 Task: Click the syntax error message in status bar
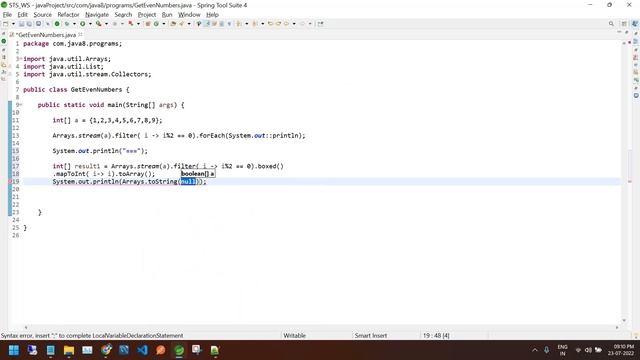(x=92, y=336)
